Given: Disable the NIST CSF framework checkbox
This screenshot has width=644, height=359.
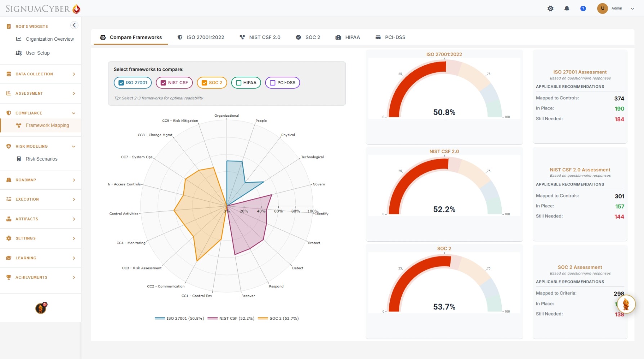Looking at the screenshot, I should tap(162, 82).
